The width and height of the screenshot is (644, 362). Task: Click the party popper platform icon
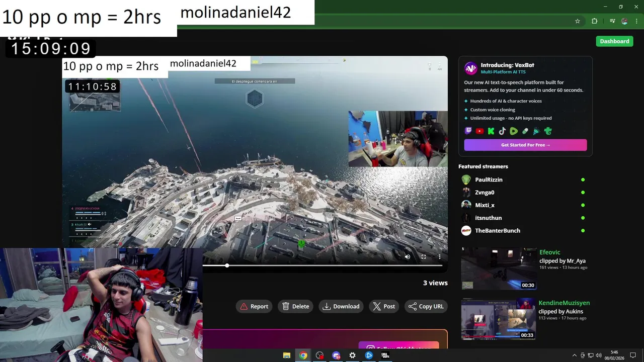click(536, 131)
